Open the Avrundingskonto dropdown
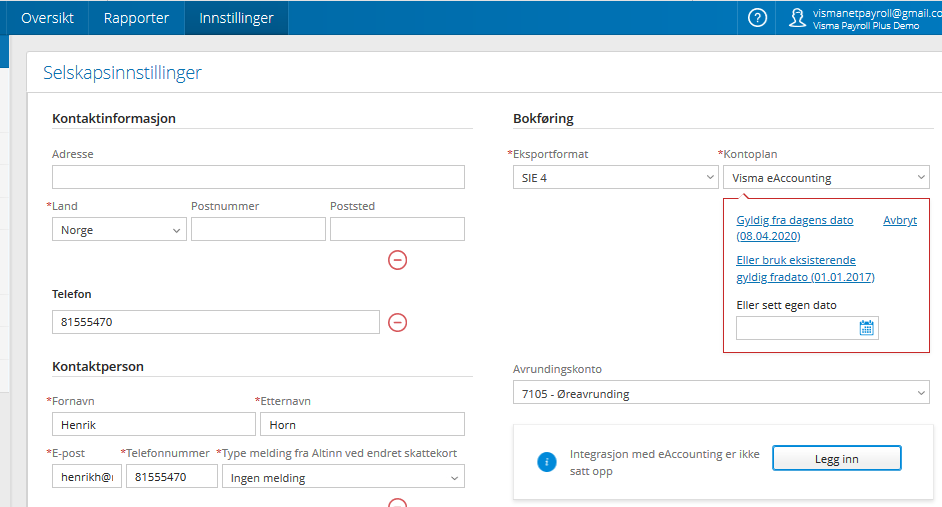The image size is (942, 507). pyautogui.click(x=720, y=394)
